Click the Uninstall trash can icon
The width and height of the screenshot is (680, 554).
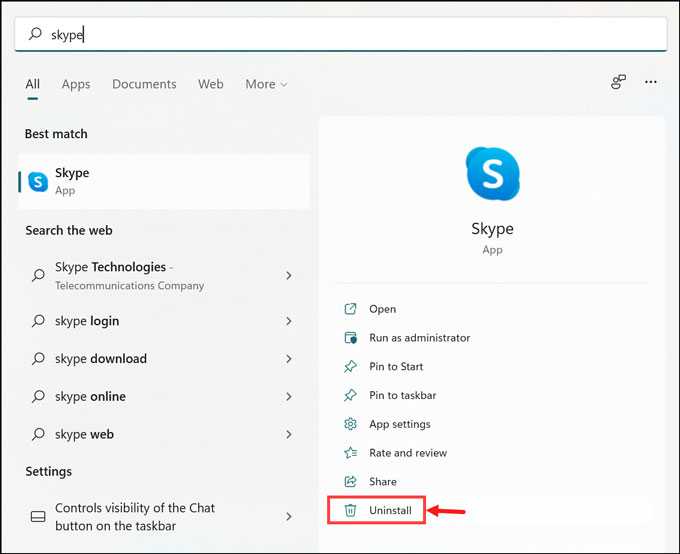(x=350, y=510)
